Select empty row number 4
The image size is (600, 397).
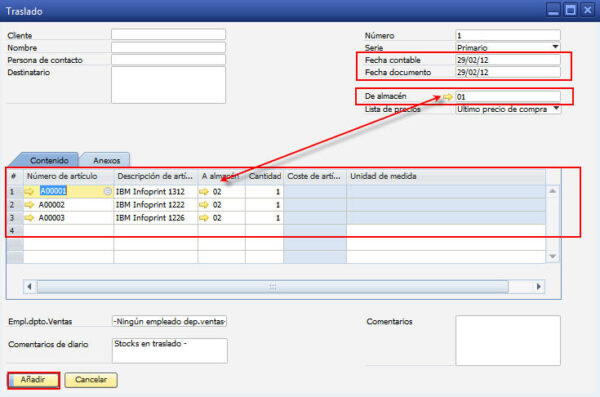(15, 231)
